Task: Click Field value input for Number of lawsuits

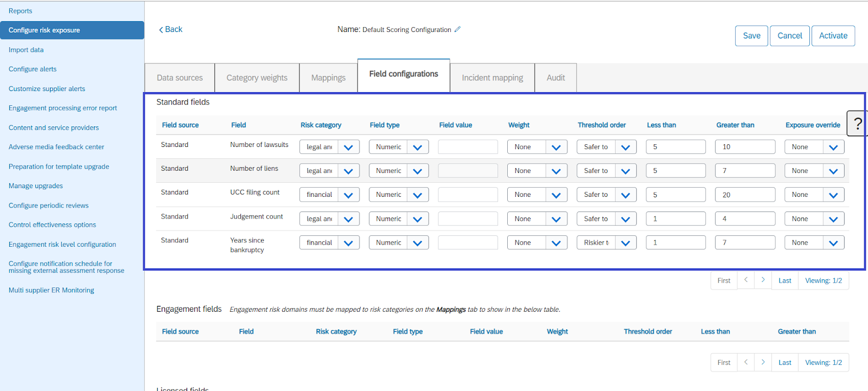Action: 468,147
